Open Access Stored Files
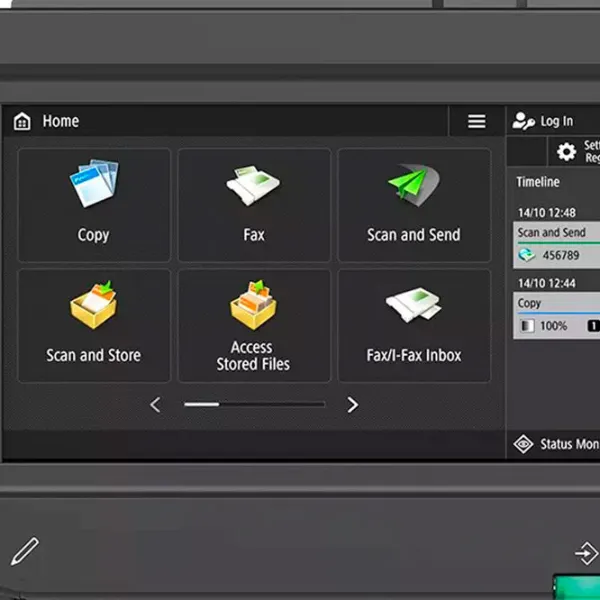 click(254, 325)
